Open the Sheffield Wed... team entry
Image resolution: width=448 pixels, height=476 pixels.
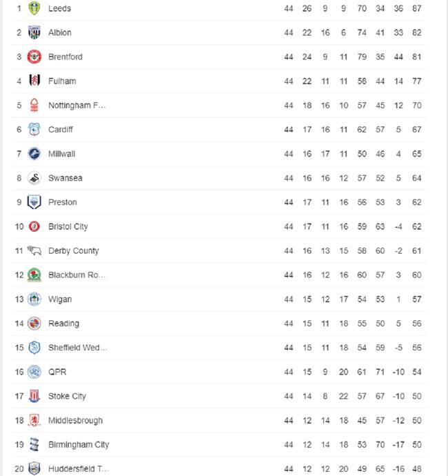[x=78, y=348]
